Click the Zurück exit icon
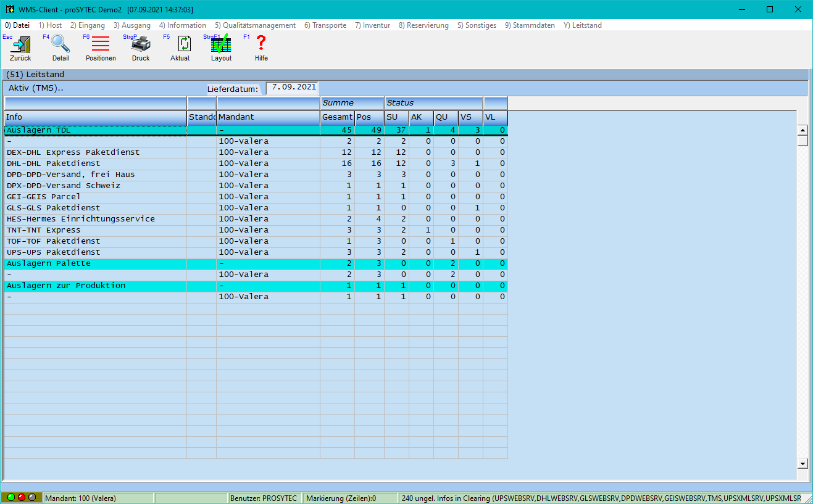This screenshot has height=504, width=813. (x=20, y=46)
